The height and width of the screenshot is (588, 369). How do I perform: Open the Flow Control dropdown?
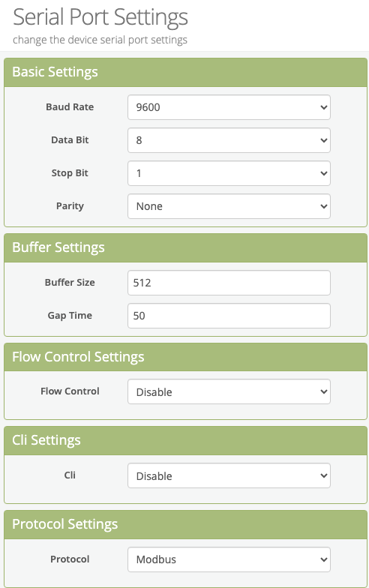(229, 391)
